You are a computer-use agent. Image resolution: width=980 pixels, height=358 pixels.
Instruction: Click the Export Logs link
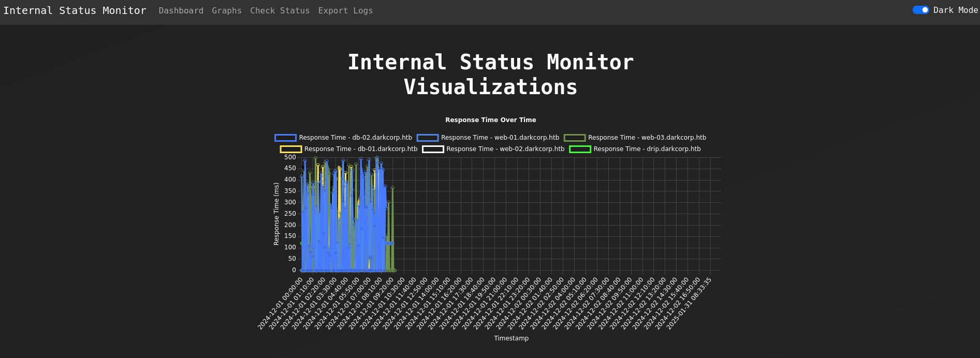pos(345,11)
